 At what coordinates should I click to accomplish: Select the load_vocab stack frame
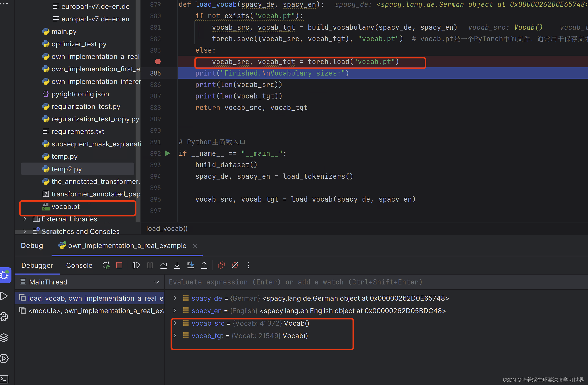[x=90, y=298]
